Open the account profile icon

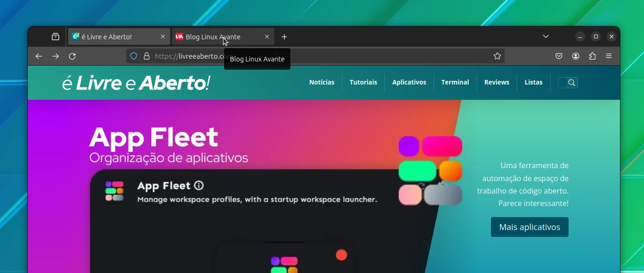point(576,56)
